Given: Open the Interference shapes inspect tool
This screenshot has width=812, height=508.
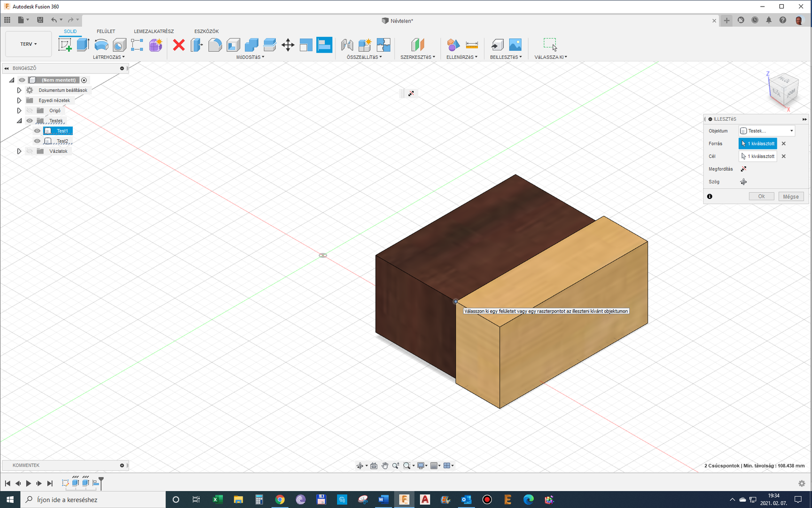Looking at the screenshot, I should (453, 45).
